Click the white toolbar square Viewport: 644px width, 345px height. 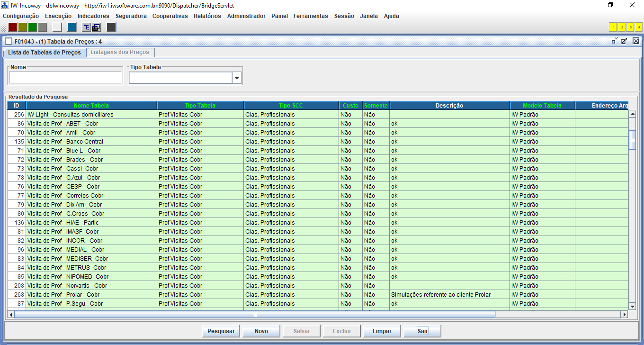[x=57, y=27]
